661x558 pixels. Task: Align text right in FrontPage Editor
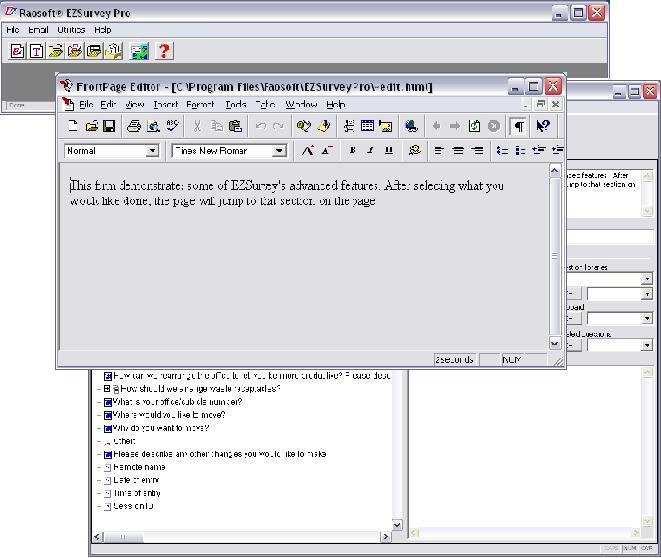tap(478, 150)
